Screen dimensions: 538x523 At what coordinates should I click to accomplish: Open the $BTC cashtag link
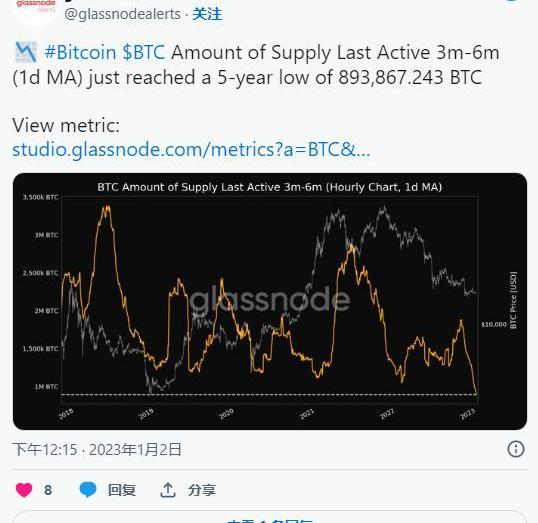pyautogui.click(x=144, y=53)
